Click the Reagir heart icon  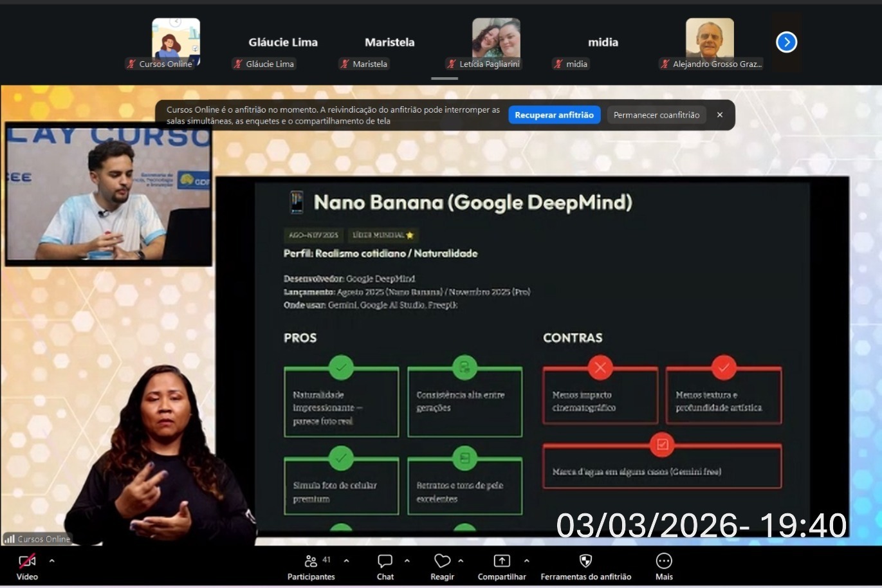tap(442, 561)
